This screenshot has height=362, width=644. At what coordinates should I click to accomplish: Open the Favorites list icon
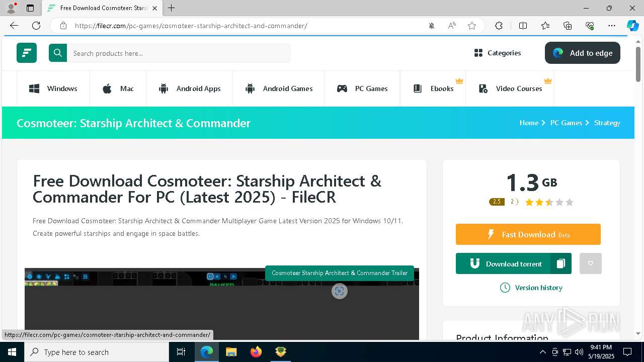(545, 26)
